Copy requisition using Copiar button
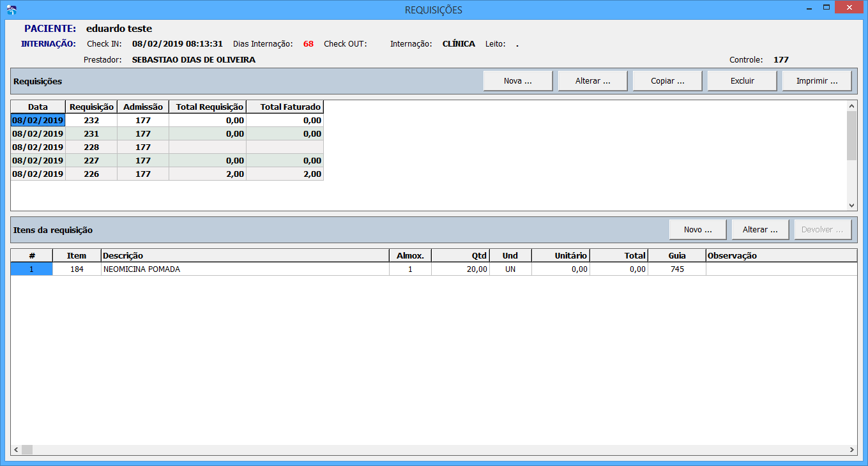868x466 pixels. tap(667, 81)
